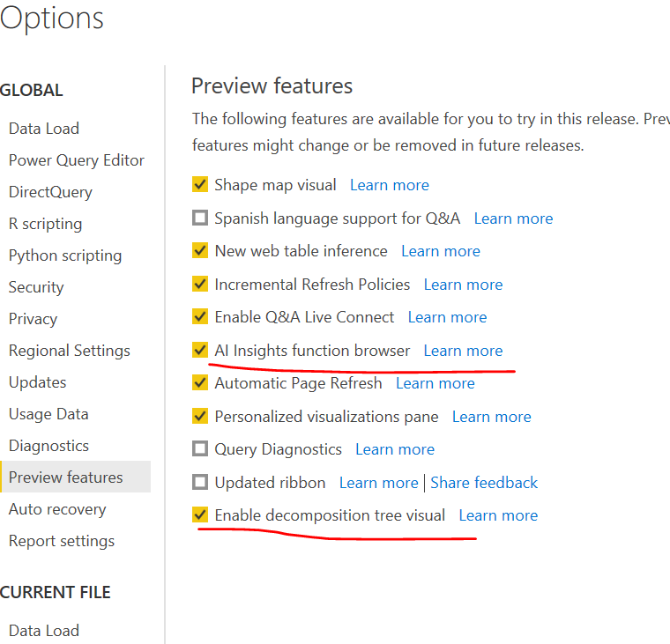Click Share feedback link for Updated ribbon

[484, 483]
